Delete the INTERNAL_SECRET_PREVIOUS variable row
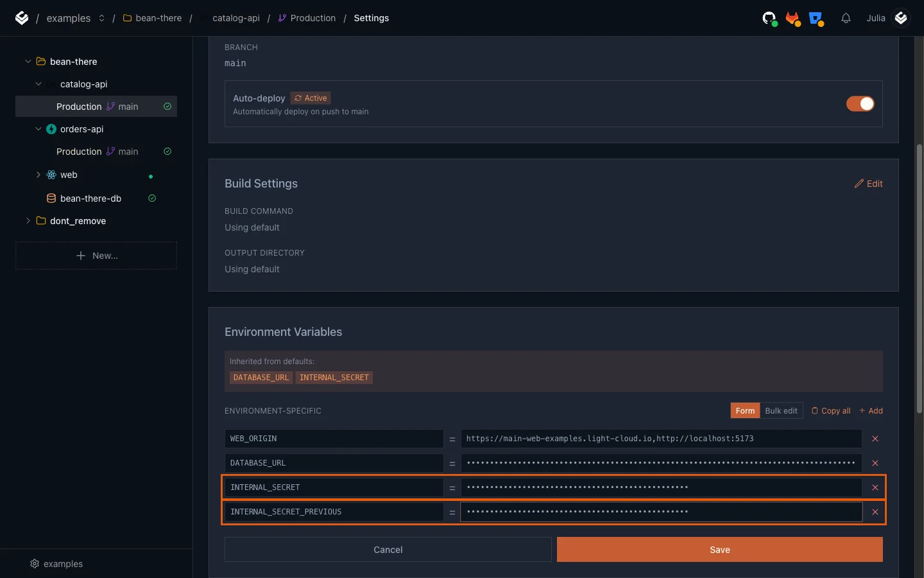This screenshot has width=924, height=578. point(875,512)
